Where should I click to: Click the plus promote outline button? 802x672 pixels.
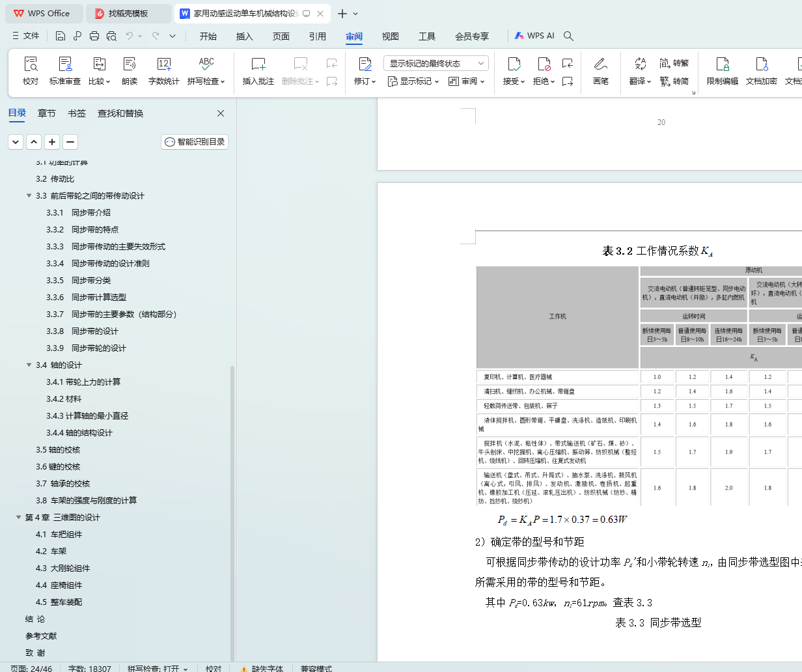click(x=52, y=141)
